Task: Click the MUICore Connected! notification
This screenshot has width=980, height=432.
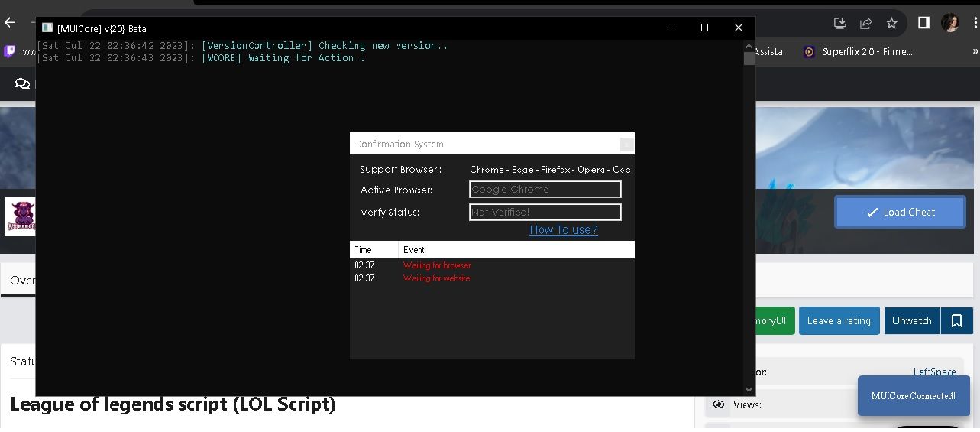Action: (x=914, y=396)
